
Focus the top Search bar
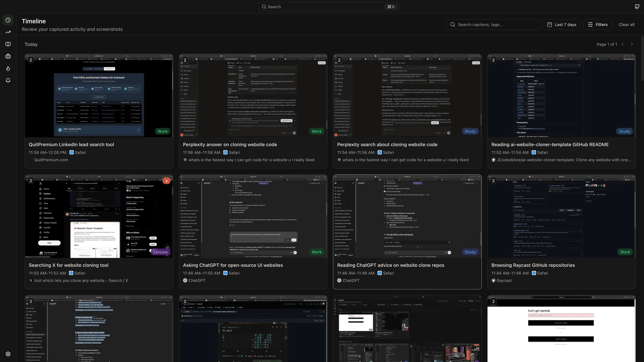coord(329,7)
